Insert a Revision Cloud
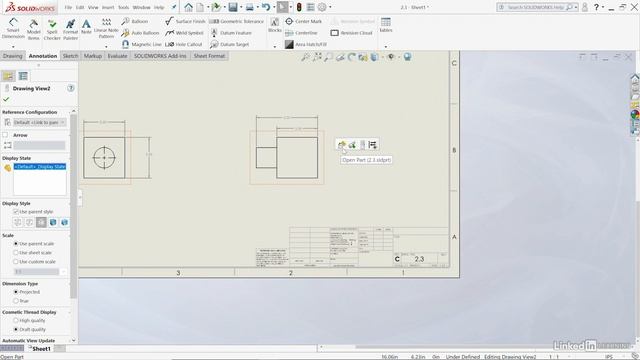Screen dimensions: 640x360 pos(351,33)
